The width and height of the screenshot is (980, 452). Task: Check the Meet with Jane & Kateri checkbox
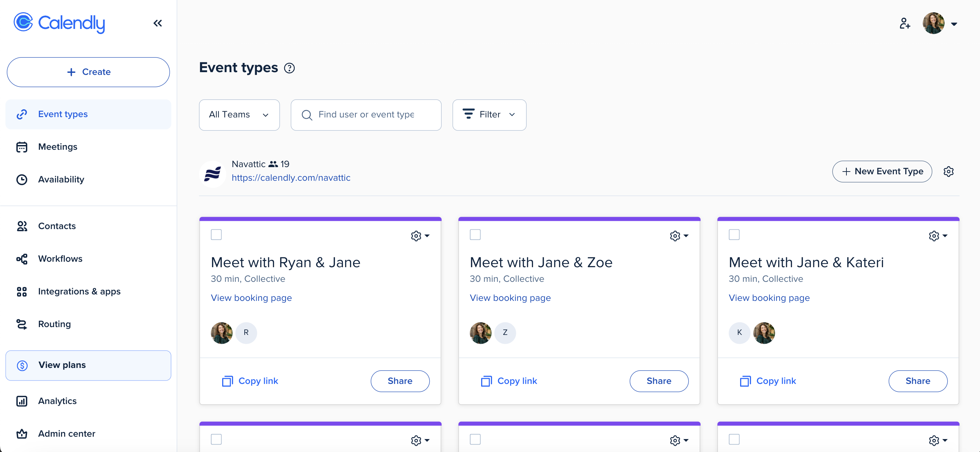coord(734,235)
